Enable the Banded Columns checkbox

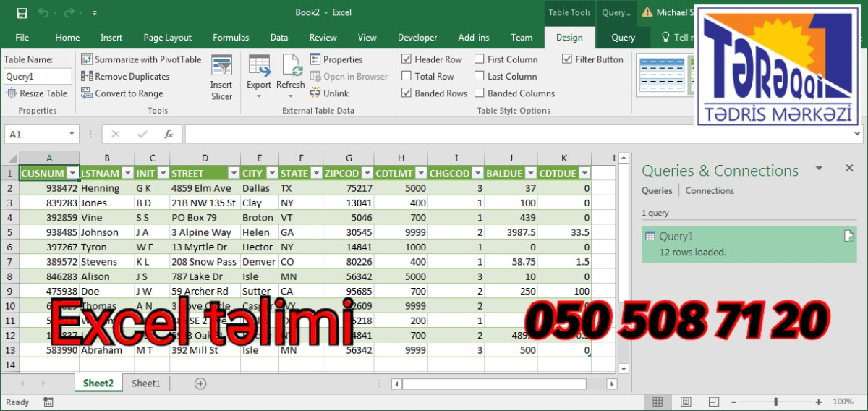coord(479,93)
